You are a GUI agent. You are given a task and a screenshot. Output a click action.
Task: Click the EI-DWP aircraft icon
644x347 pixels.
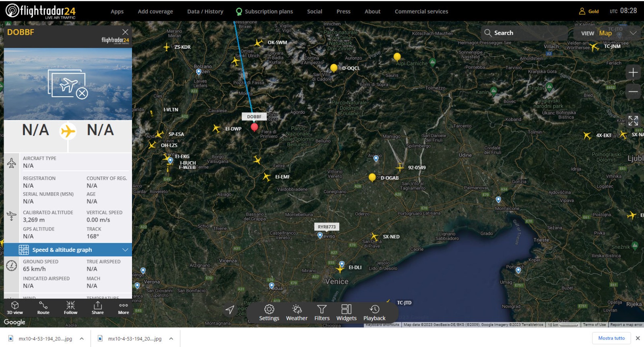coord(217,129)
